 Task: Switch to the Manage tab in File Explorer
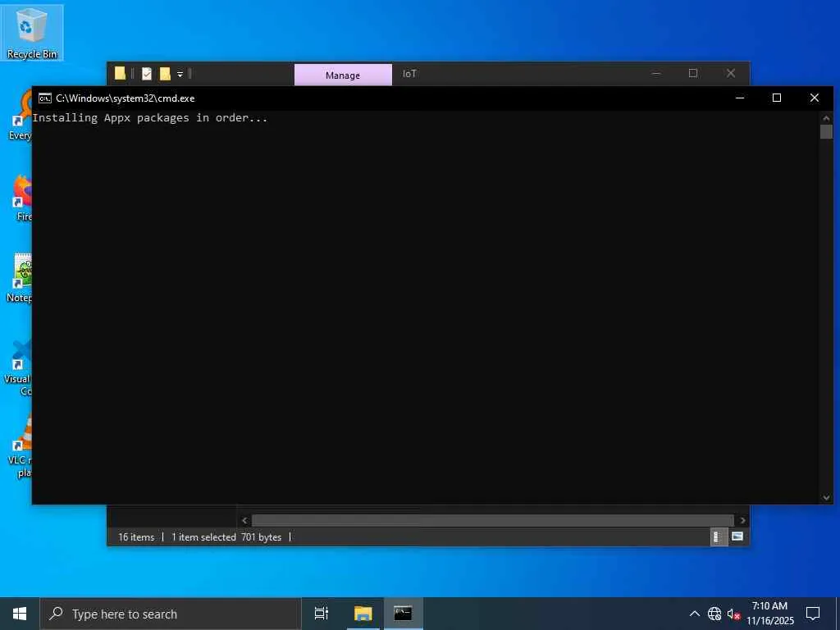pos(343,75)
